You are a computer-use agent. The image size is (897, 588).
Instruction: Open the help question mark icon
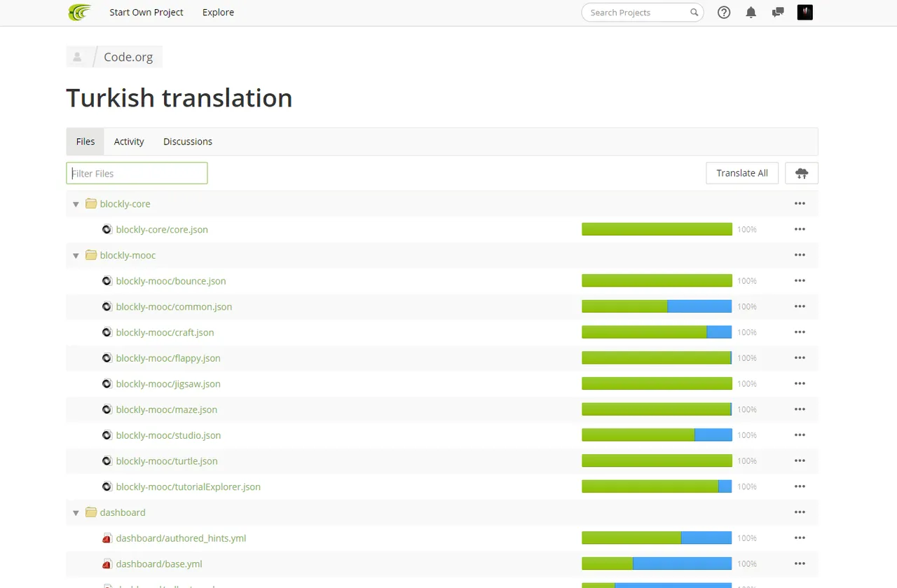pyautogui.click(x=724, y=13)
